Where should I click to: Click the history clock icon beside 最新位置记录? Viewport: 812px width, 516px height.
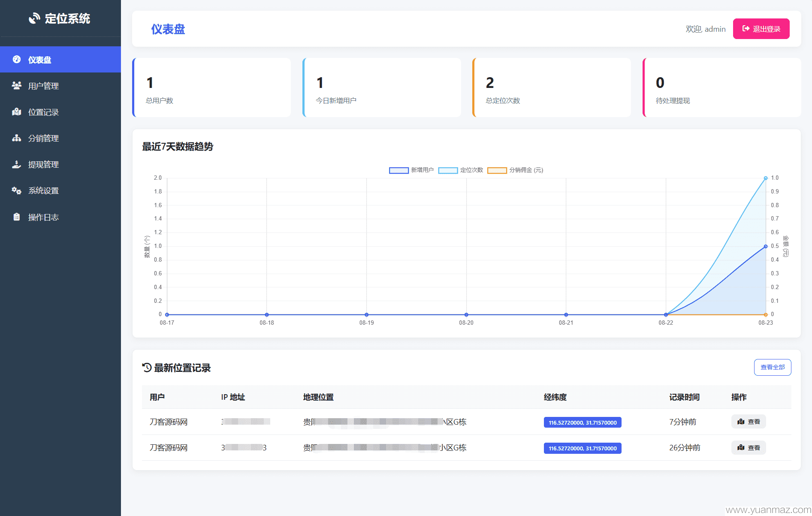pyautogui.click(x=147, y=368)
